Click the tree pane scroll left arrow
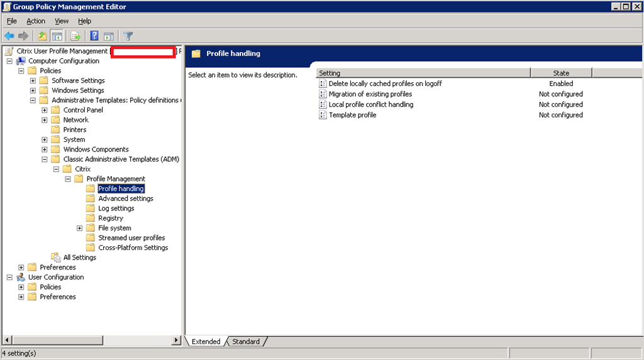 6,340
